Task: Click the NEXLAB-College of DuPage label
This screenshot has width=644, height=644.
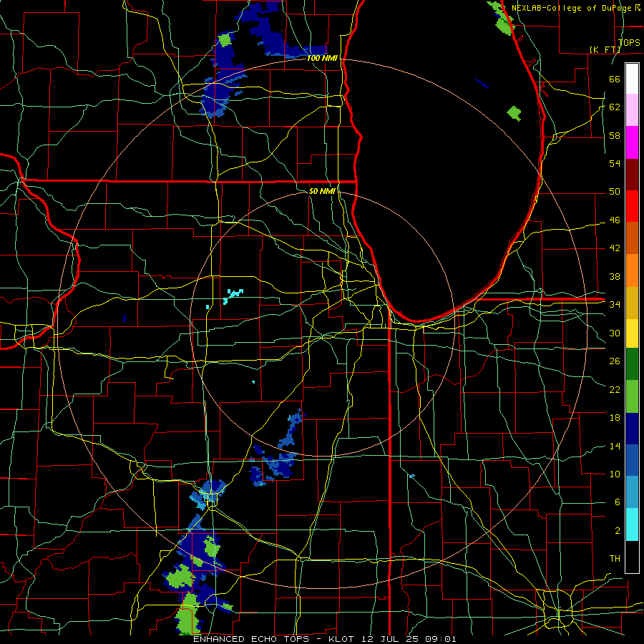Action: coord(572,8)
